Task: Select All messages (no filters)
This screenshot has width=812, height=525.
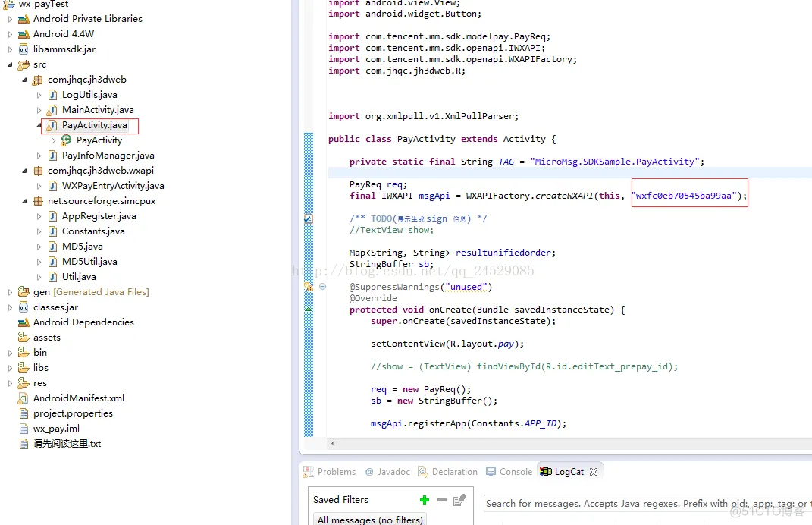Action: tap(370, 519)
